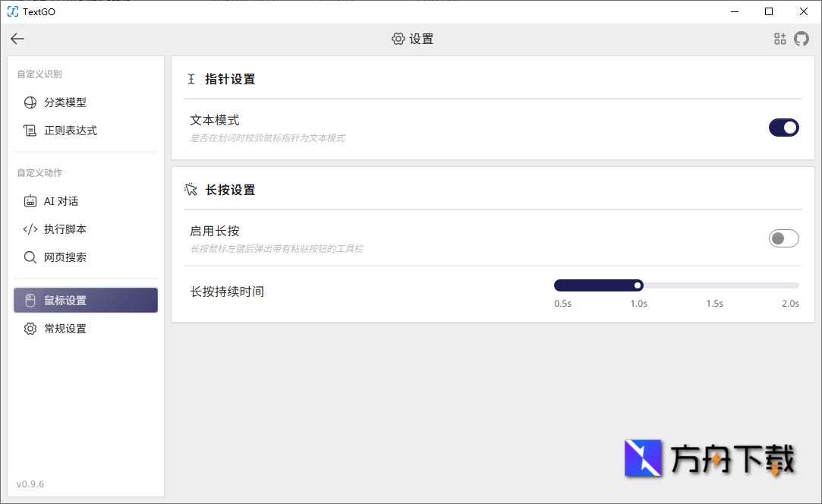
Task: Select the mouse icon beside 鼠标设置
Action: (x=29, y=300)
